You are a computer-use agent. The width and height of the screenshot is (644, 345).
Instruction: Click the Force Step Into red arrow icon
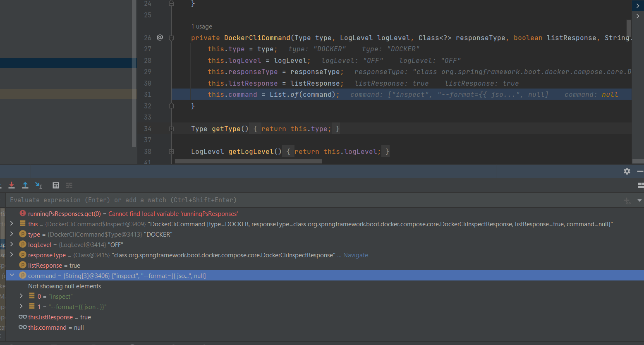12,185
